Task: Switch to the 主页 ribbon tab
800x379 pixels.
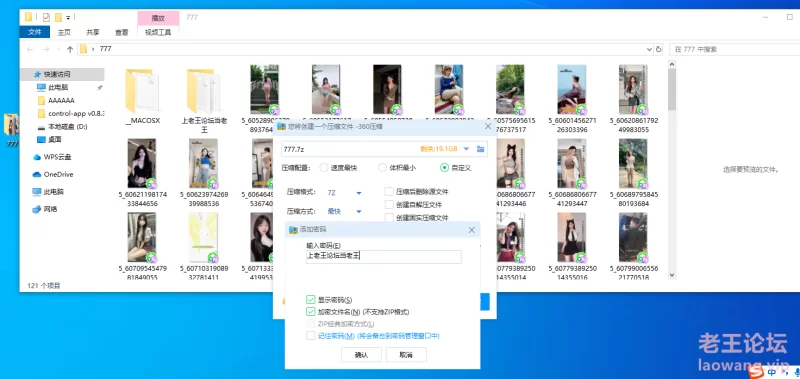Action: tap(64, 32)
